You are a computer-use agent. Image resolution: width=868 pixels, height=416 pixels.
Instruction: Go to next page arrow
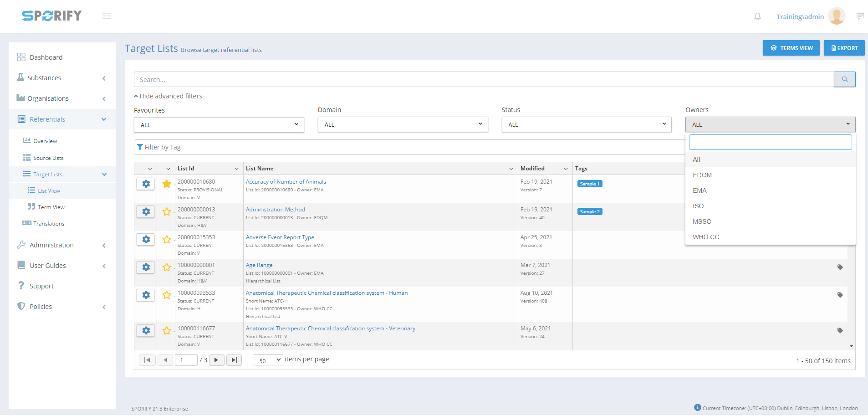pos(216,360)
